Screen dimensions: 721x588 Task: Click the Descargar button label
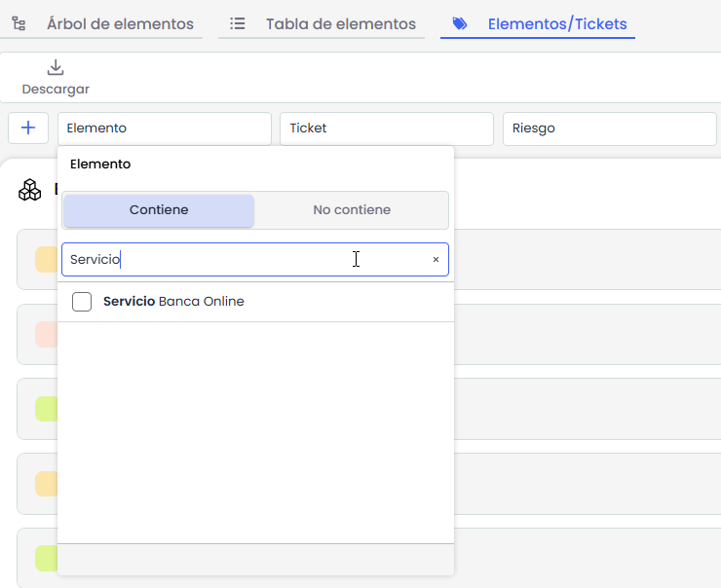56,90
